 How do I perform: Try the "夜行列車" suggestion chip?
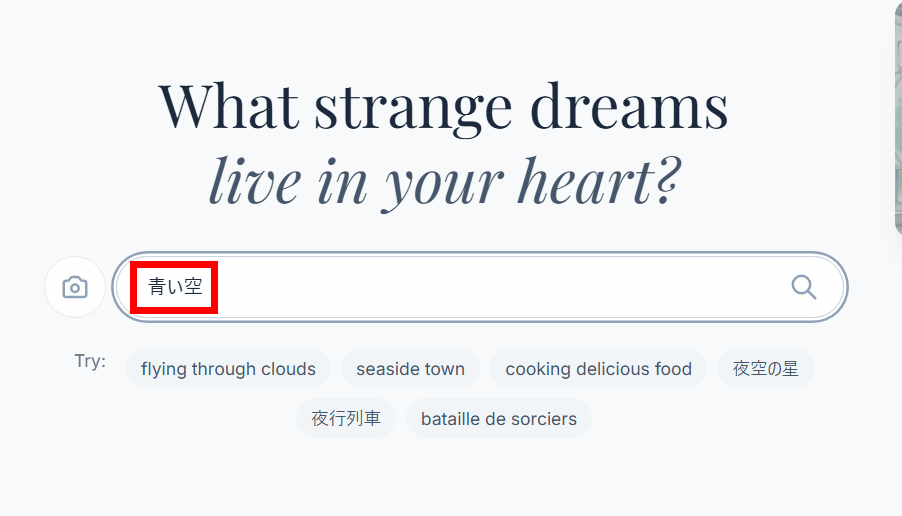click(345, 419)
